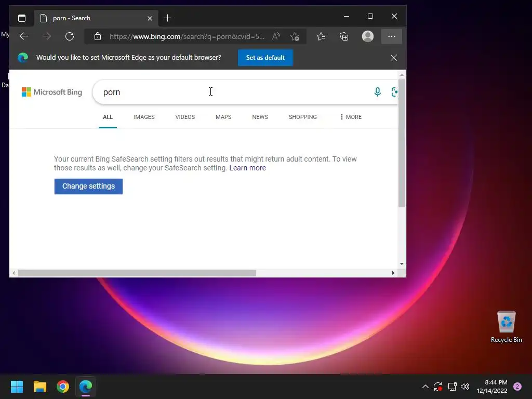Click horizontal scrollbar thumb

137,273
